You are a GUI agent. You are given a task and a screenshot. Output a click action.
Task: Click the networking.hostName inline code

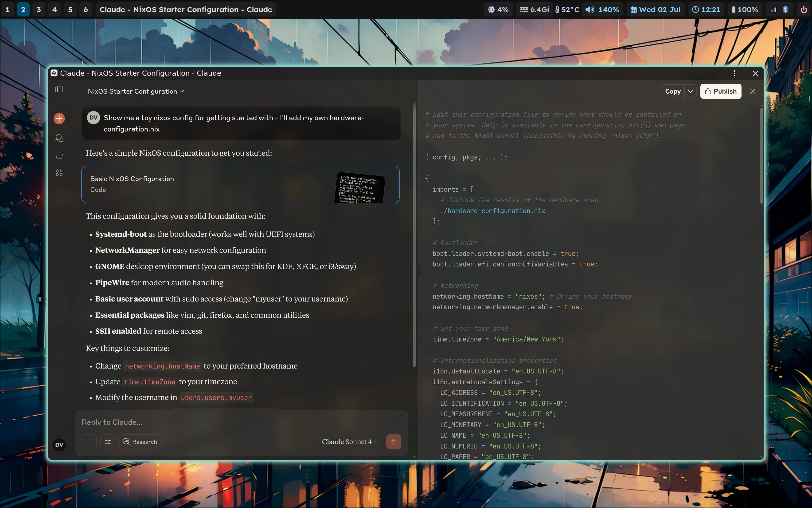[x=162, y=366]
